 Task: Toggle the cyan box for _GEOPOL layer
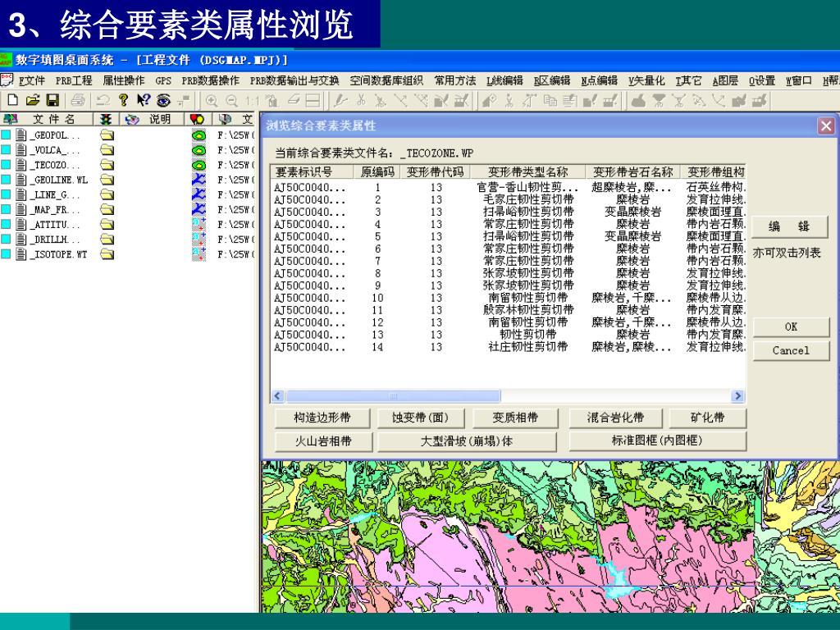pyautogui.click(x=6, y=135)
